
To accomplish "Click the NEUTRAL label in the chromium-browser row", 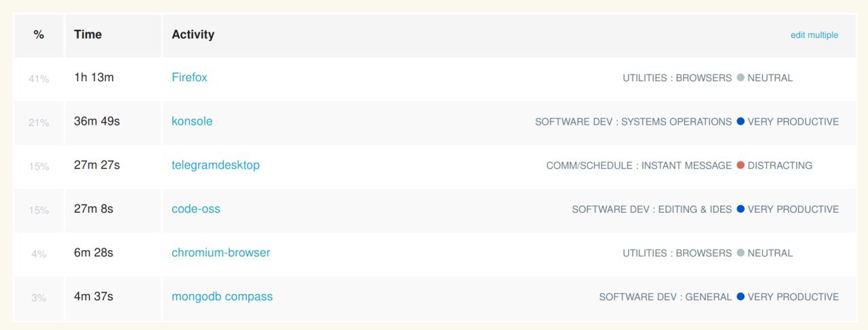I will tap(770, 253).
